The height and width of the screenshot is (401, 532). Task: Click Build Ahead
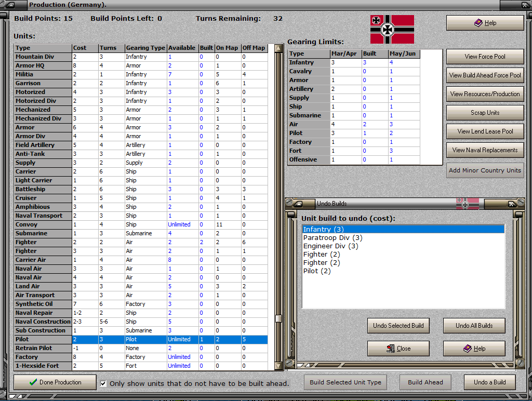click(425, 382)
